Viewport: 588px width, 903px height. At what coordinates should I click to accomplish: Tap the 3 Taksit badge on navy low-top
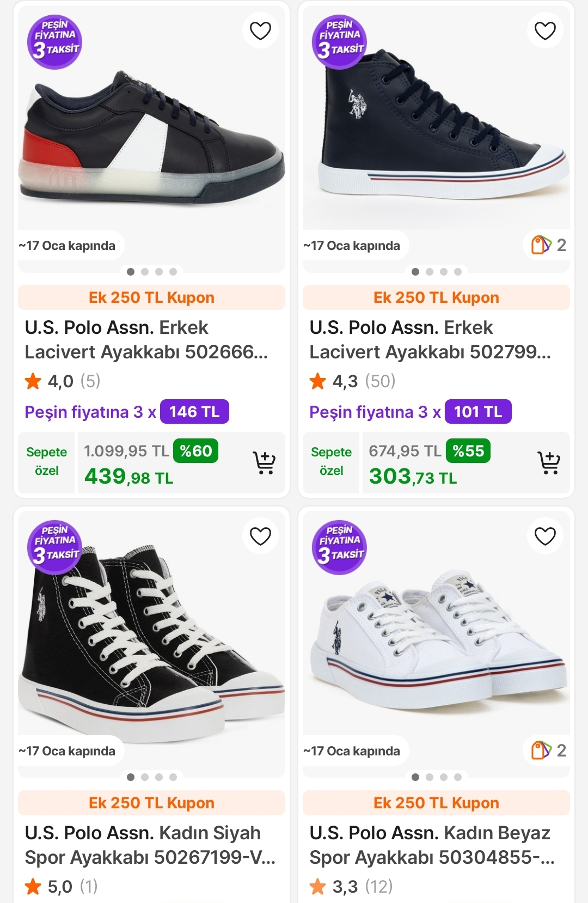tap(54, 42)
